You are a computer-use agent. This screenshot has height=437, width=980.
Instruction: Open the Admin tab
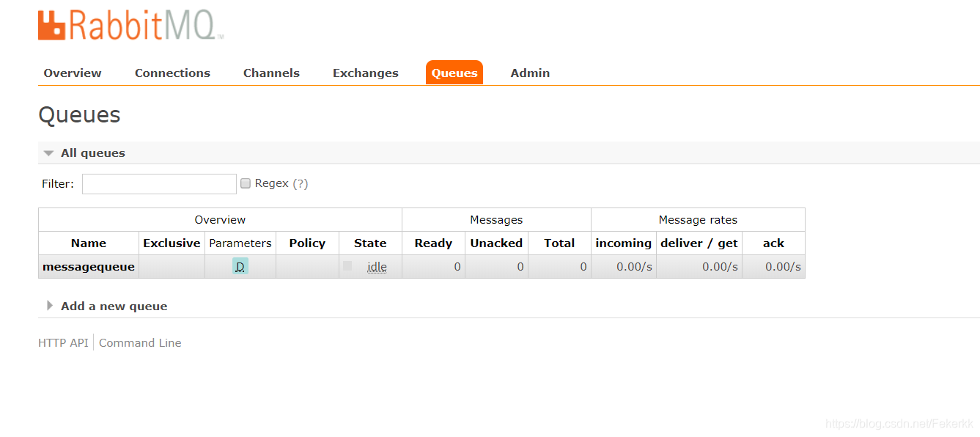530,73
